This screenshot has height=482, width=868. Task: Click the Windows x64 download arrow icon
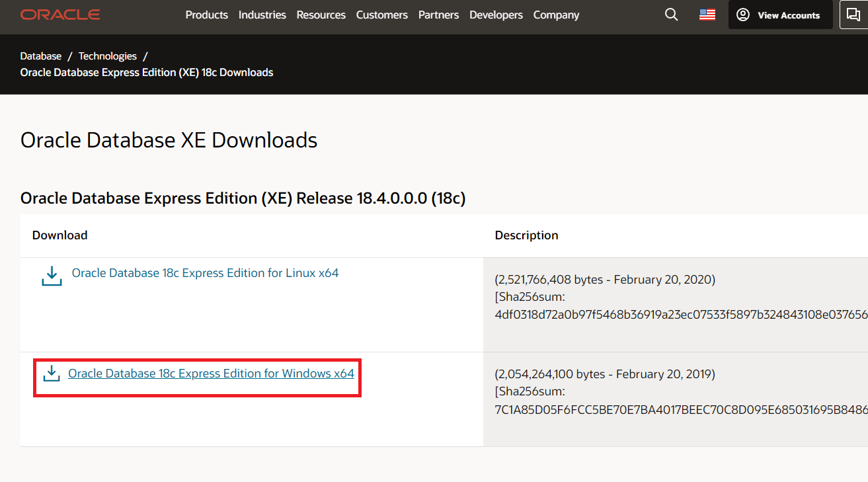point(52,374)
